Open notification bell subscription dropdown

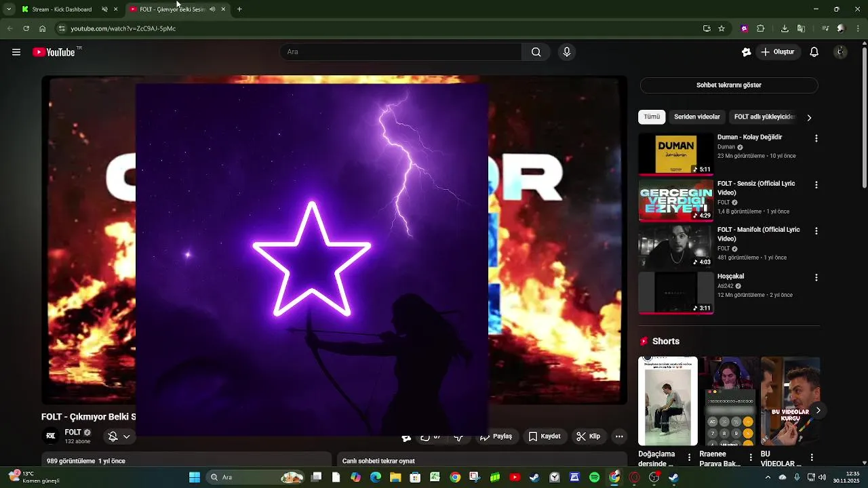click(119, 436)
